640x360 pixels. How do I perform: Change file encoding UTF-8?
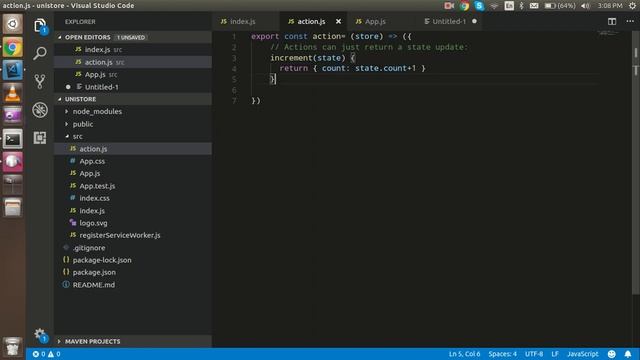534,354
